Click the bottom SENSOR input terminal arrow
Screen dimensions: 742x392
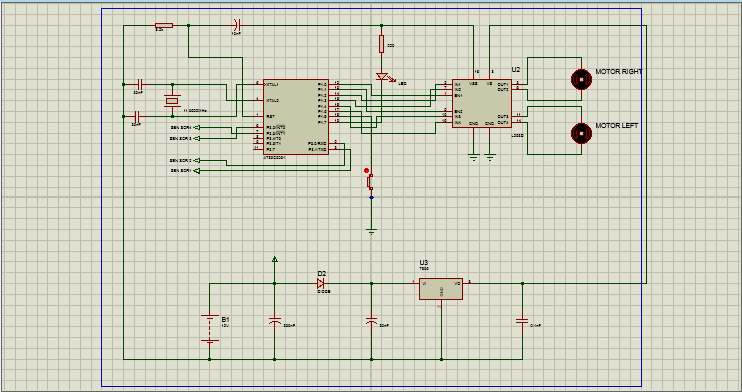pyautogui.click(x=197, y=170)
